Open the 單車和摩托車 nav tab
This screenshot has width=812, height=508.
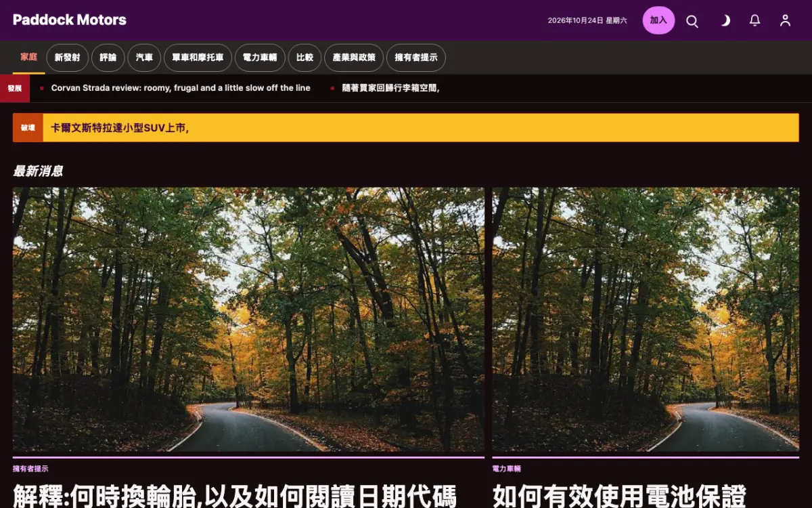[x=198, y=58]
